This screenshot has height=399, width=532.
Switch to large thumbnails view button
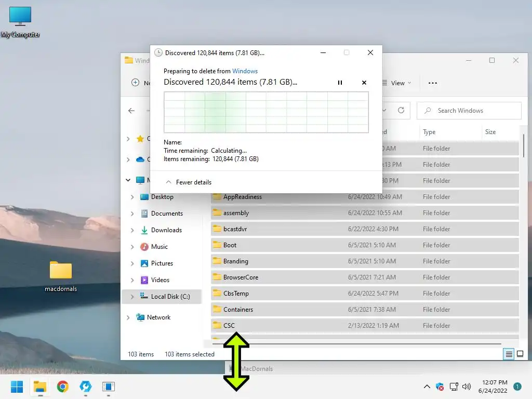tap(520, 354)
